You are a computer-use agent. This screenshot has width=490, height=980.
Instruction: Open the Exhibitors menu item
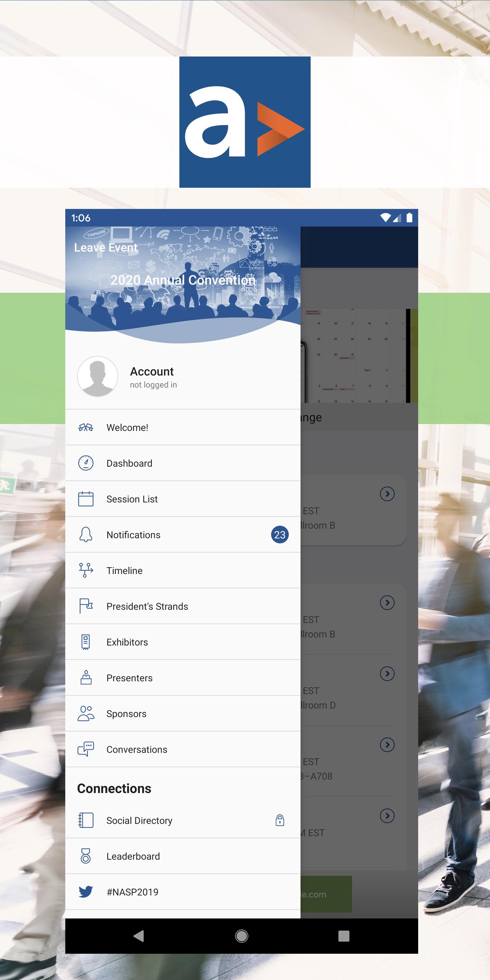tap(183, 642)
